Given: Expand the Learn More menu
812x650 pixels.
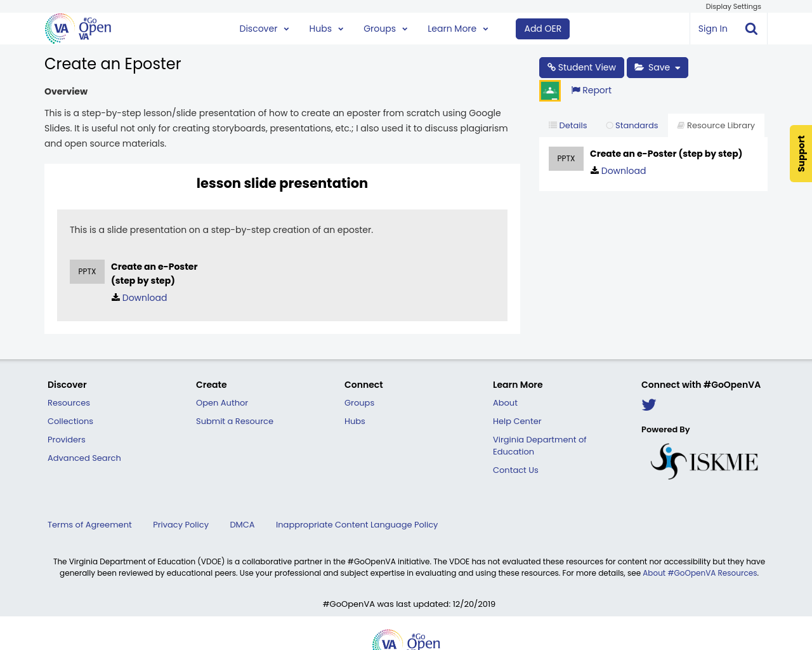Looking at the screenshot, I should [x=457, y=29].
